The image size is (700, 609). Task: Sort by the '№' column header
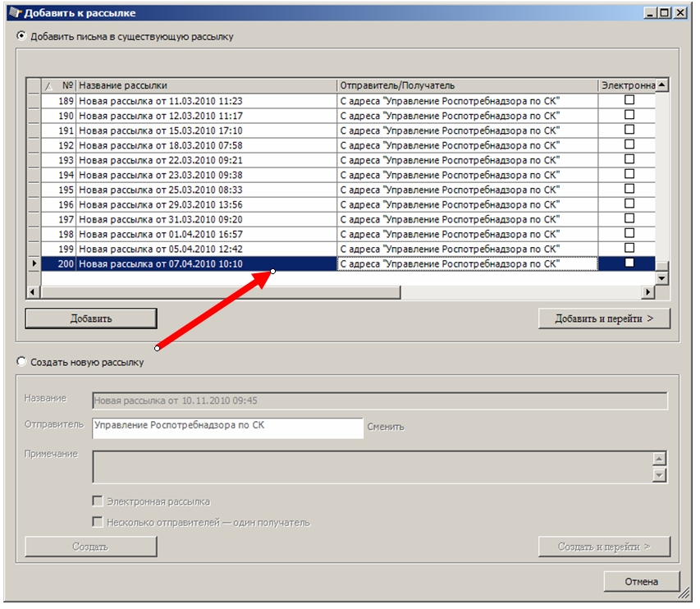pyautogui.click(x=59, y=85)
